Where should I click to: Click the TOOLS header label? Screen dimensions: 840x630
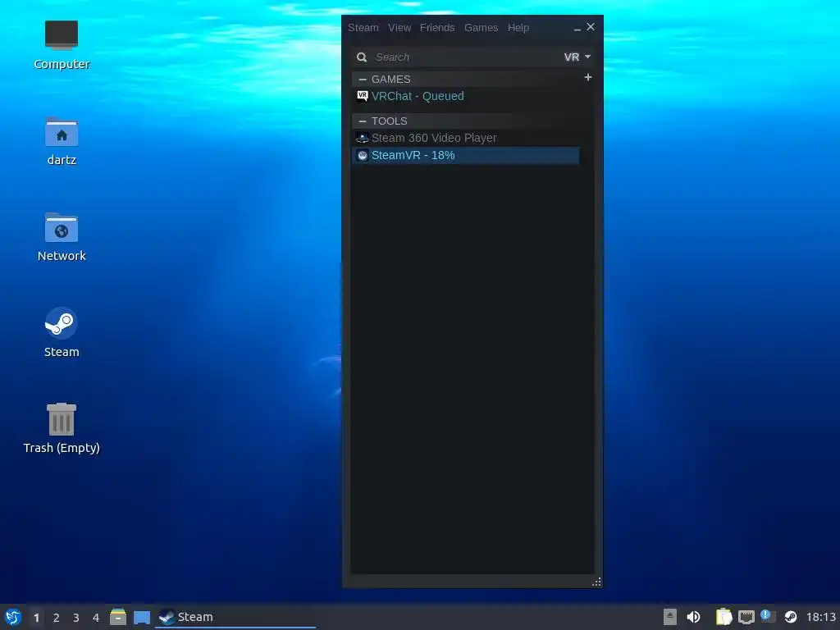click(x=389, y=121)
